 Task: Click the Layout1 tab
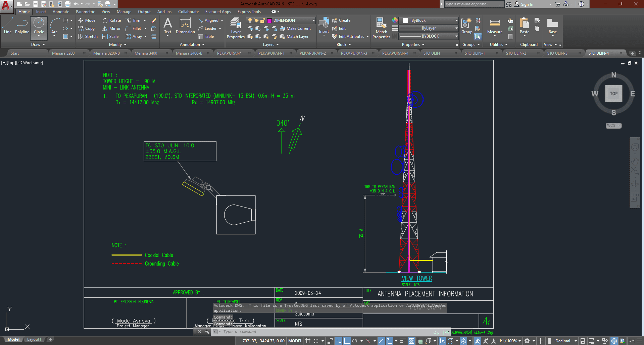34,339
